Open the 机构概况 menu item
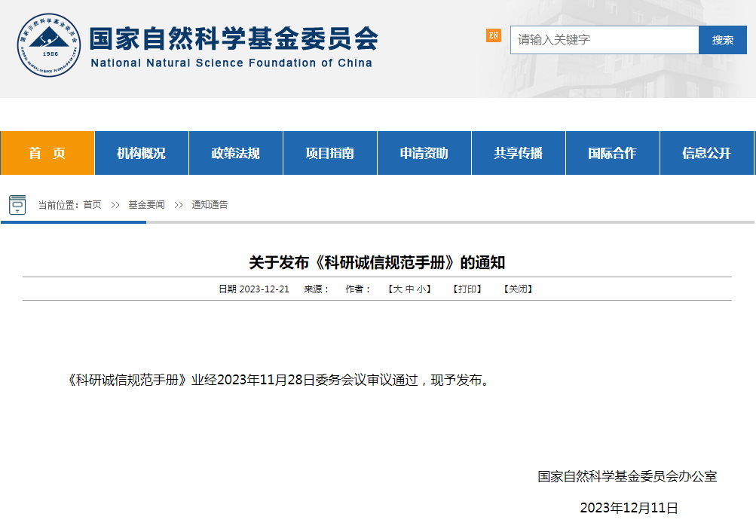 pyautogui.click(x=141, y=153)
